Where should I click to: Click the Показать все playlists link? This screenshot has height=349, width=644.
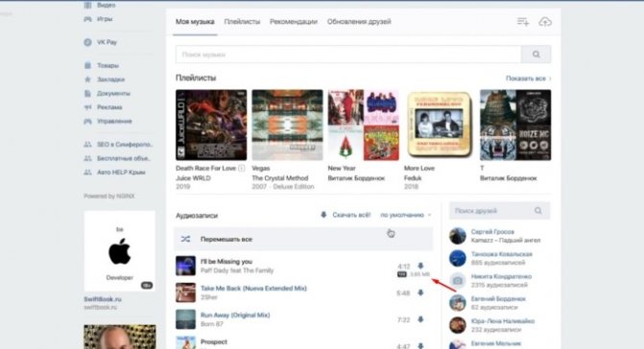(528, 79)
